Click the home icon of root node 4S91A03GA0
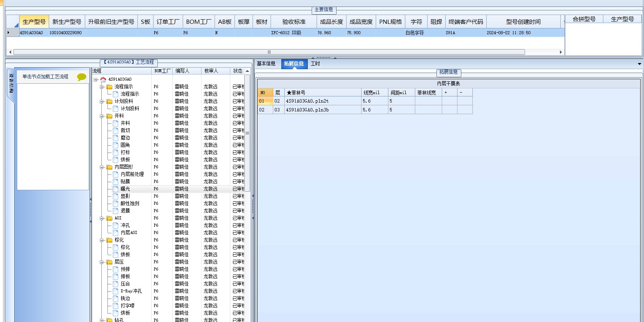 click(103, 79)
